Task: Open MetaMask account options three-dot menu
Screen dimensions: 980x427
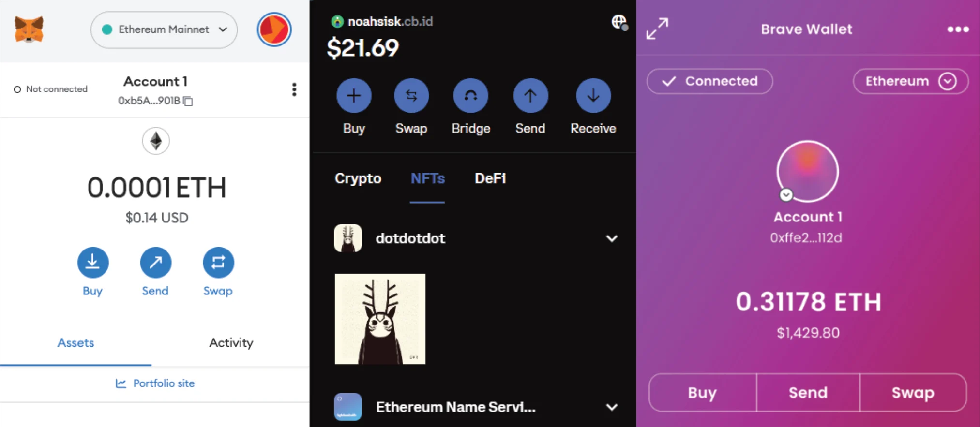Action: point(294,89)
